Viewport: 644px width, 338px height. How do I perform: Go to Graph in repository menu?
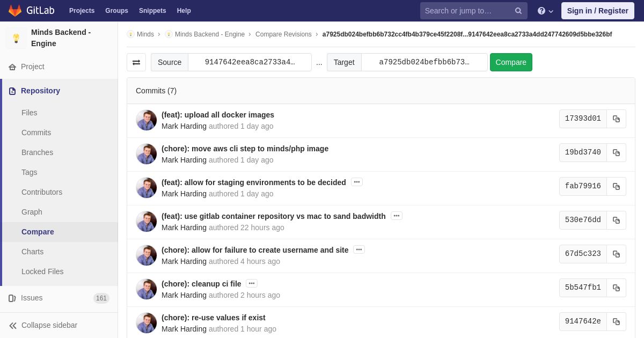point(32,212)
